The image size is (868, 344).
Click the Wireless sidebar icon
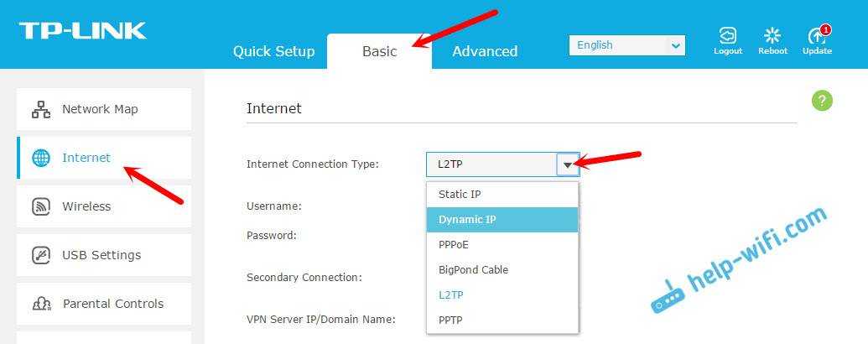[41, 206]
